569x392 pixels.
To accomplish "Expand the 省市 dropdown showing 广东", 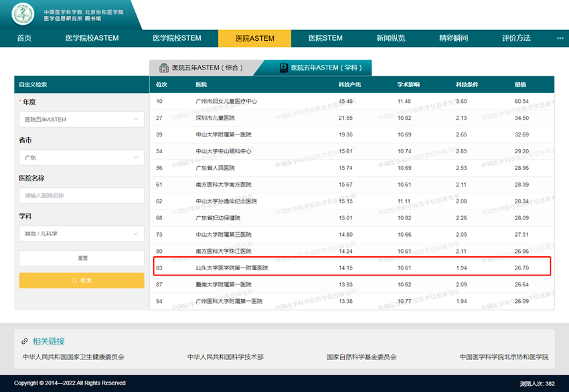I will tap(82, 157).
